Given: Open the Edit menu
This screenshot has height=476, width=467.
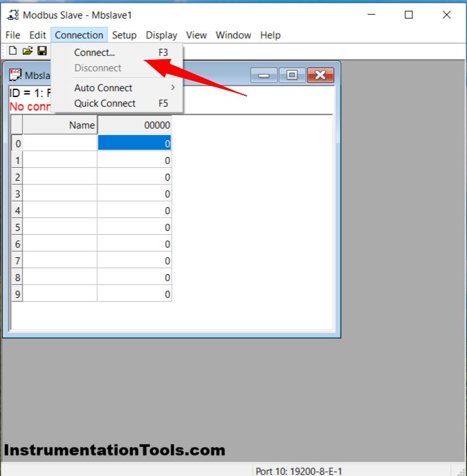Looking at the screenshot, I should click(37, 35).
